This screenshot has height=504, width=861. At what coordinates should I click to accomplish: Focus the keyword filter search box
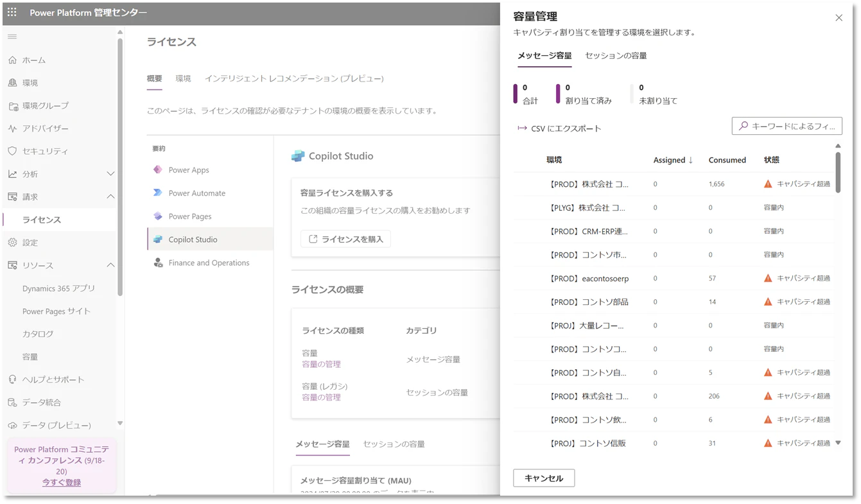coord(787,126)
